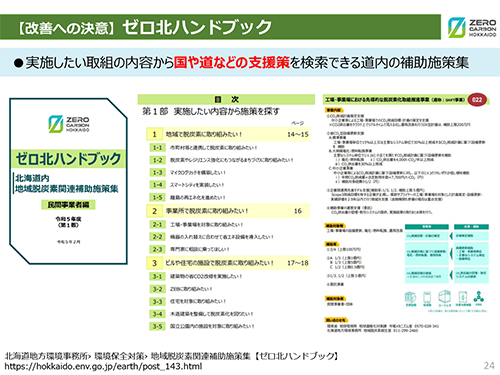Open subsection 3-2 ZEB entry
500x375 pixels.
pyautogui.click(x=181, y=289)
